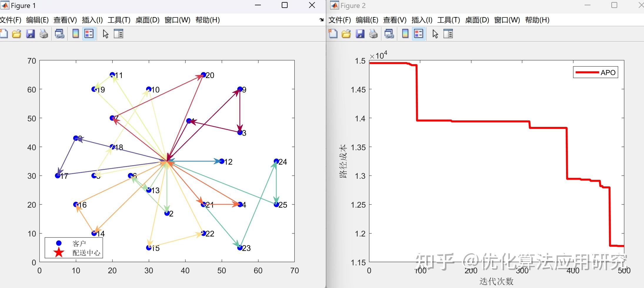The height and width of the screenshot is (288, 644).
Task: Click the APO legend entry in Figure 2
Action: click(x=595, y=72)
